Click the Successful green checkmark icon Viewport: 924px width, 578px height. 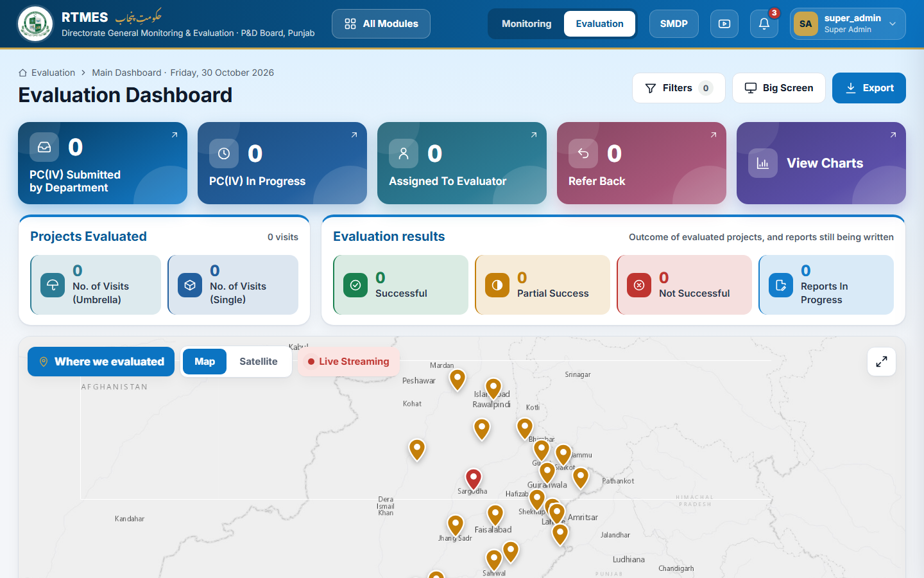tap(355, 285)
